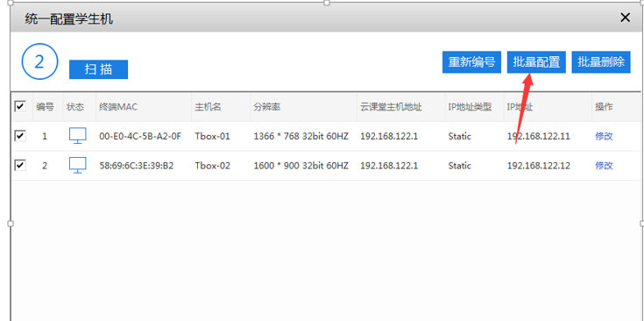This screenshot has width=644, height=321.
Task: Click hostname Tbox-01
Action: click(x=212, y=137)
